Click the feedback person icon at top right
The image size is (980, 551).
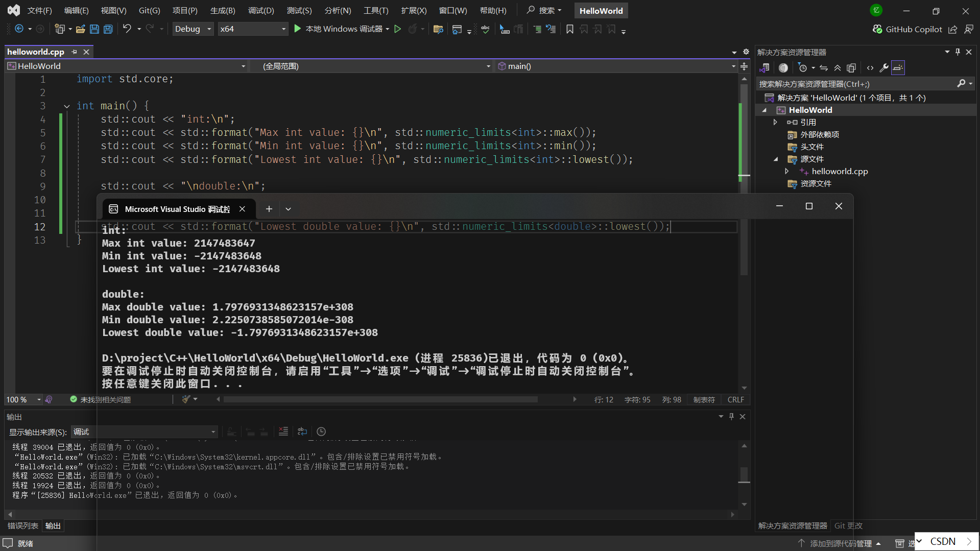click(x=969, y=29)
